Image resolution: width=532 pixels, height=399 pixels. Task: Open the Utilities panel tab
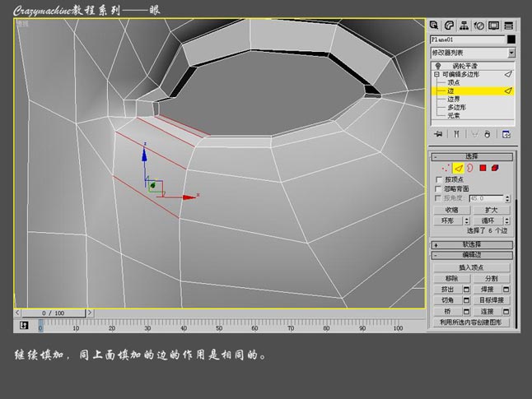click(509, 26)
